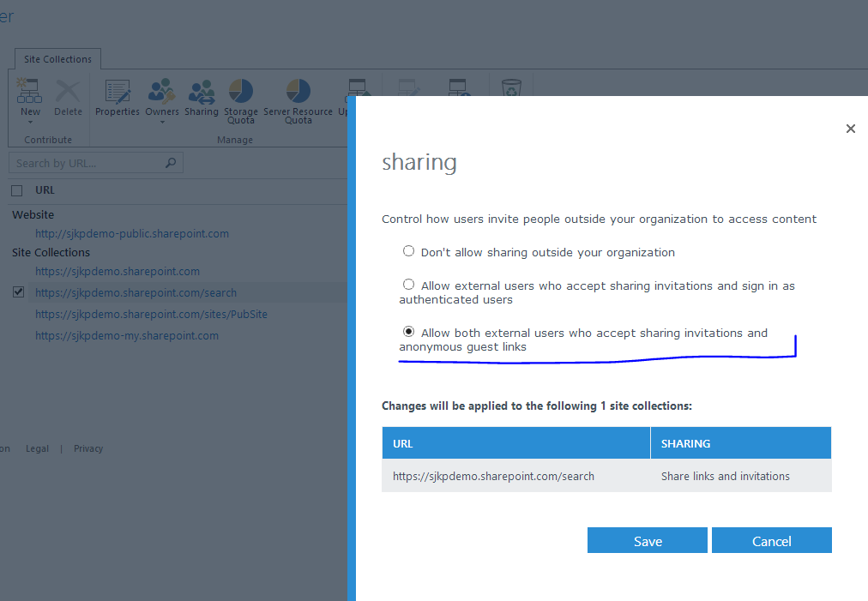The image size is (868, 601).
Task: Switch to the Site Collections tab
Action: pos(57,59)
